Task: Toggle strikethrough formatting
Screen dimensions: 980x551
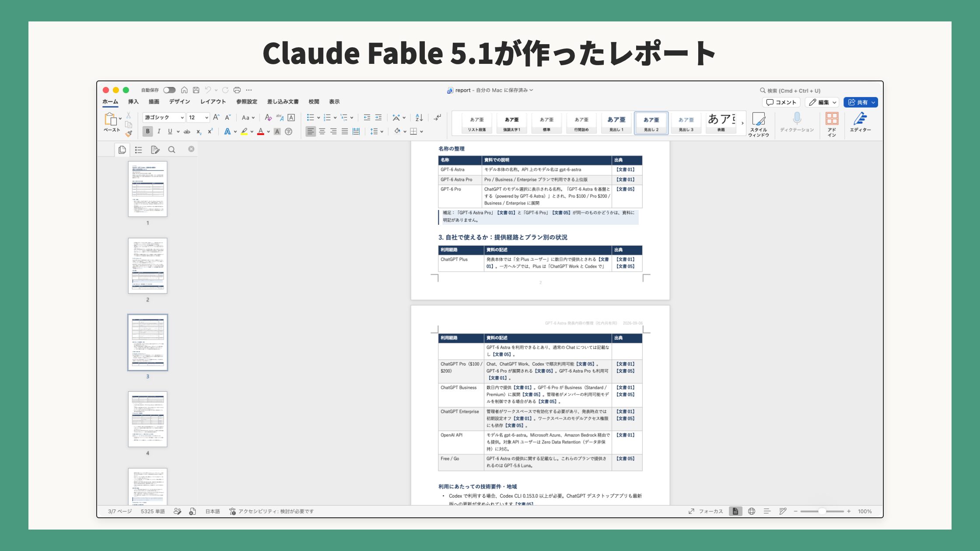Action: [x=187, y=131]
